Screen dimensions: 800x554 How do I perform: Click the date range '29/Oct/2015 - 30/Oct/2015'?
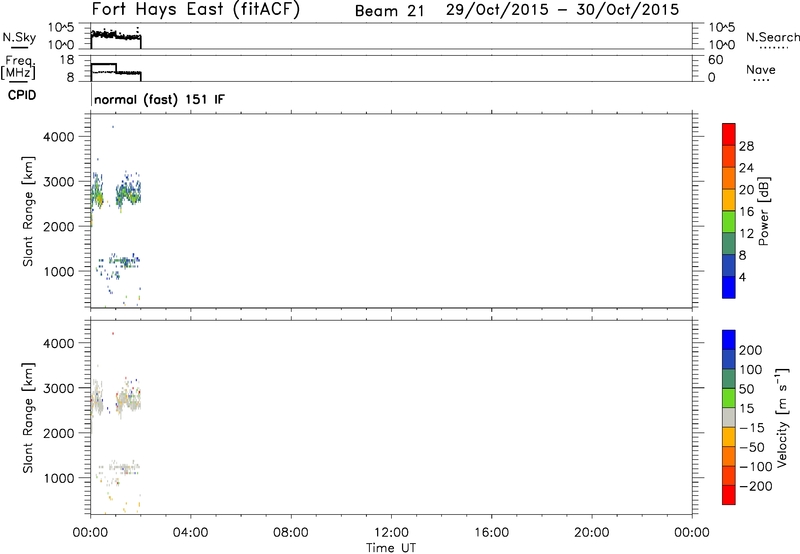[562, 10]
